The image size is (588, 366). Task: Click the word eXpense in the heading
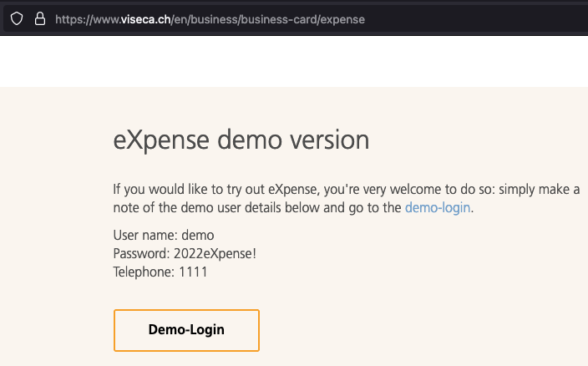[x=161, y=140]
